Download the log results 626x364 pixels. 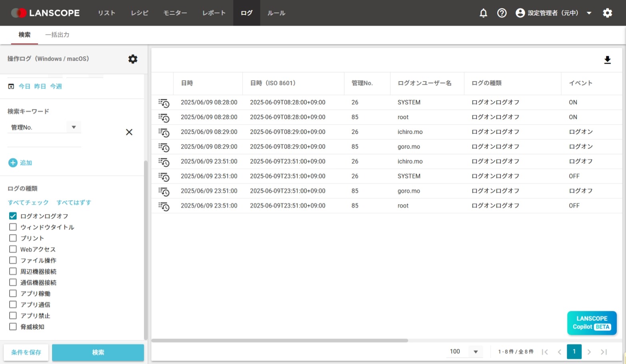pos(607,60)
